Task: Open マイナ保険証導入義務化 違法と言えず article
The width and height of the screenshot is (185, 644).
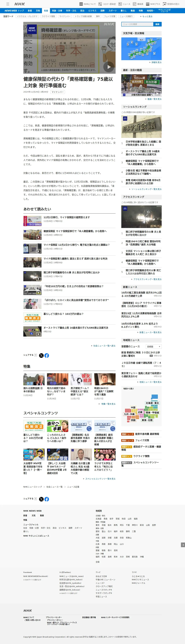Action: (x=76, y=259)
